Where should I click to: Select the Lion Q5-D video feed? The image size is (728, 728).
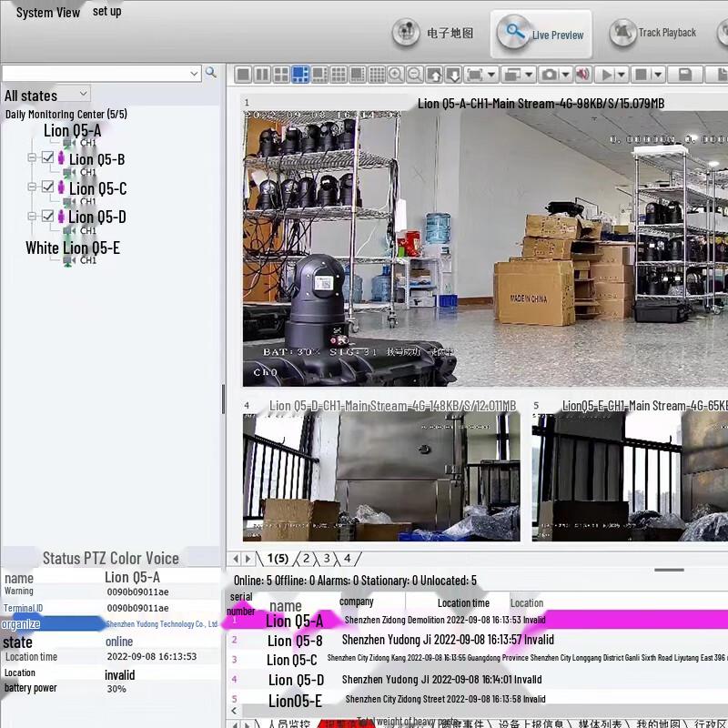click(x=381, y=477)
